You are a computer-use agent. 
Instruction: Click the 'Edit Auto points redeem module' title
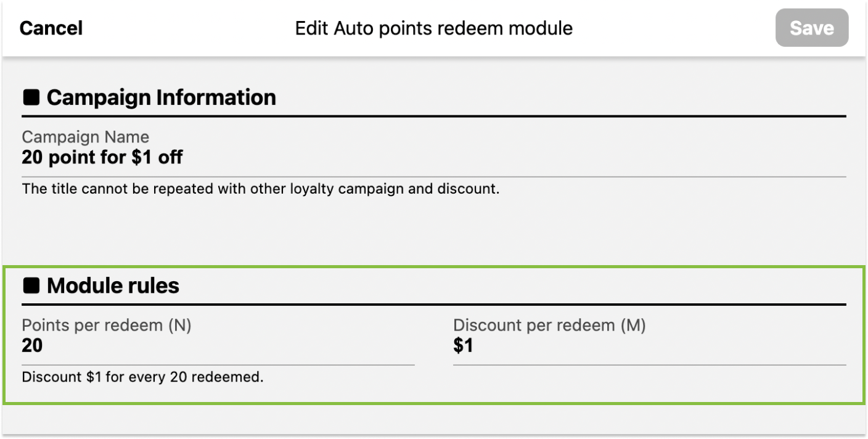(433, 28)
